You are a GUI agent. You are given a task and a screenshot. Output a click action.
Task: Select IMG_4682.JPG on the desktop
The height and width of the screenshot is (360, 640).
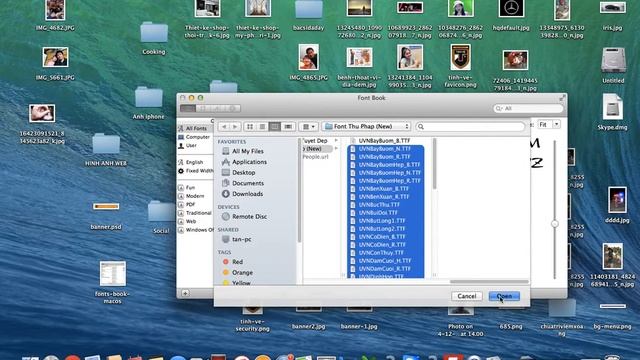click(x=55, y=16)
